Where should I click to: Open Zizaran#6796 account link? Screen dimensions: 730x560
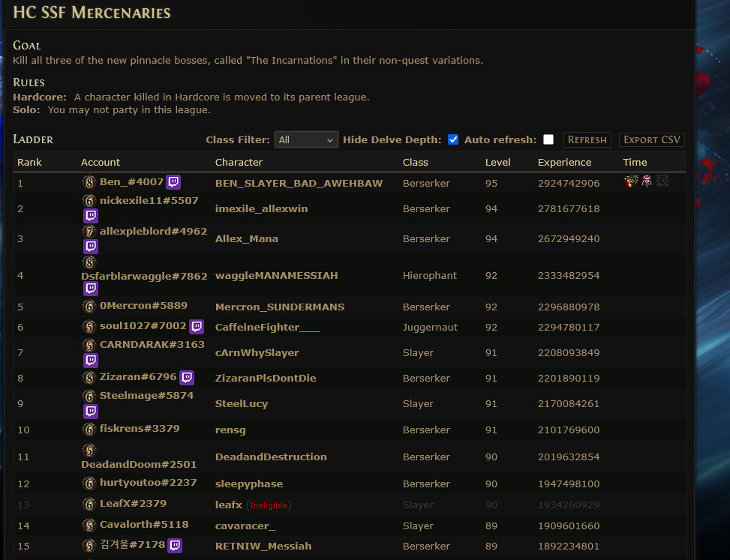[138, 377]
